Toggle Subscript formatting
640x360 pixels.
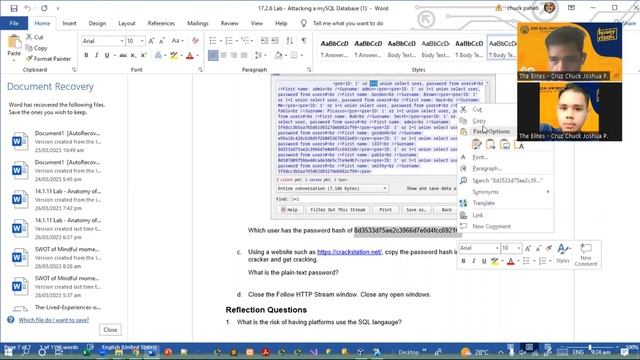pyautogui.click(x=133, y=56)
